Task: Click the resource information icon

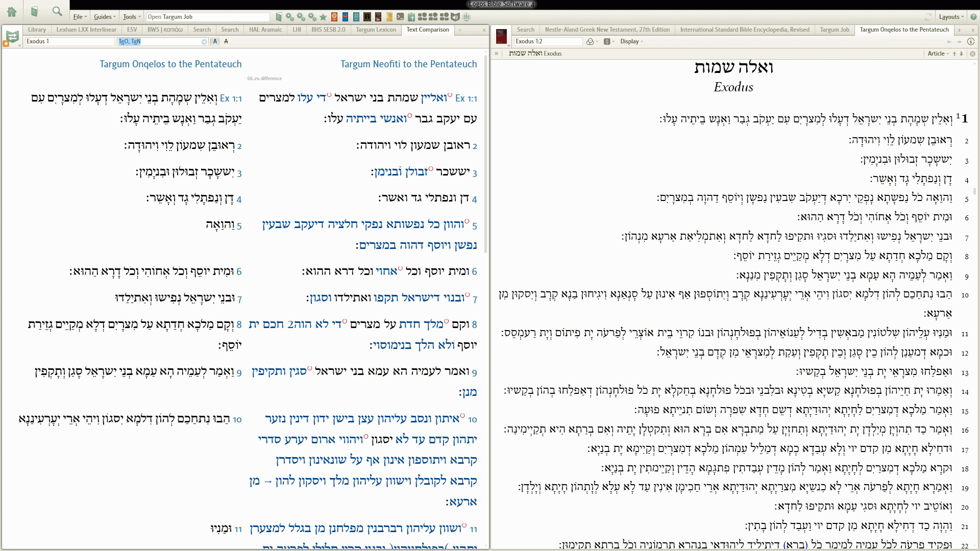Action: 971,41
